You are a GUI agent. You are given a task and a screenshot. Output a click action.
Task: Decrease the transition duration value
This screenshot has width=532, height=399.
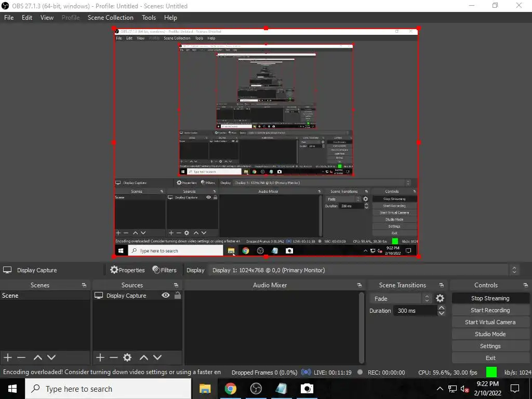point(441,313)
